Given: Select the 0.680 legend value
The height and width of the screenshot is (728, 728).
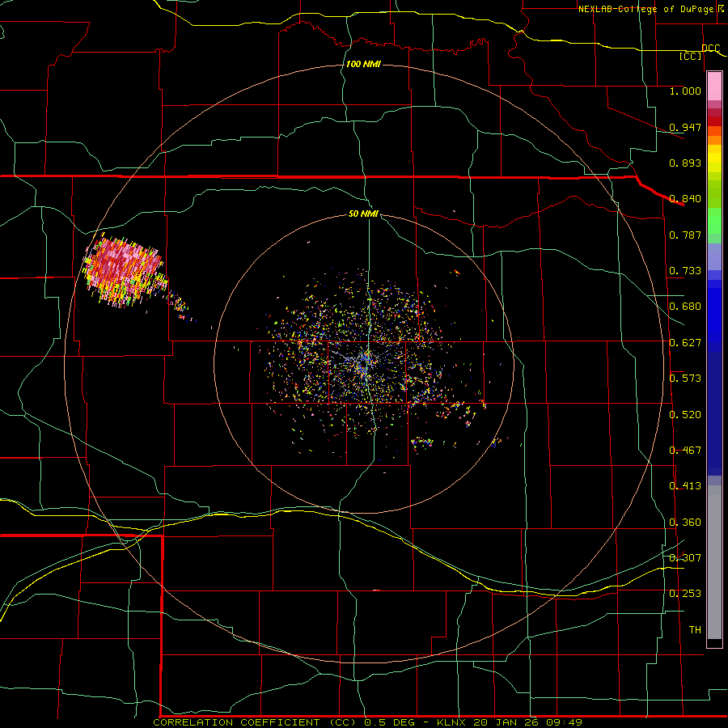Looking at the screenshot, I should (685, 307).
